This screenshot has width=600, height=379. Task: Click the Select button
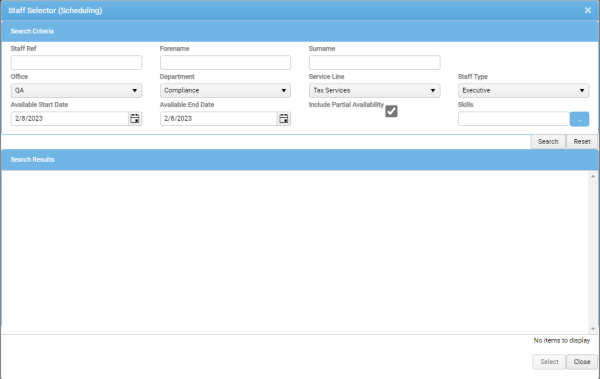[x=549, y=362]
